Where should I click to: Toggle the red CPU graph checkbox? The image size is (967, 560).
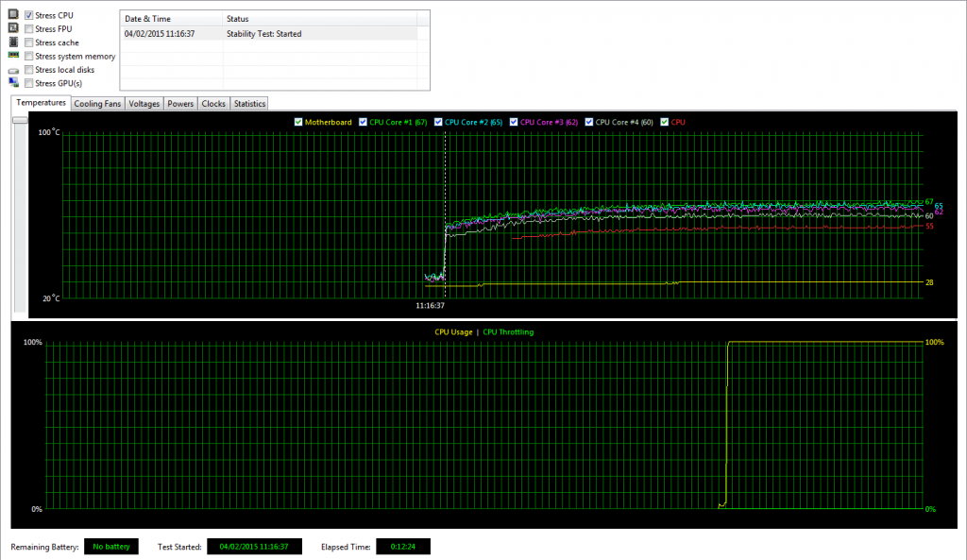point(664,122)
